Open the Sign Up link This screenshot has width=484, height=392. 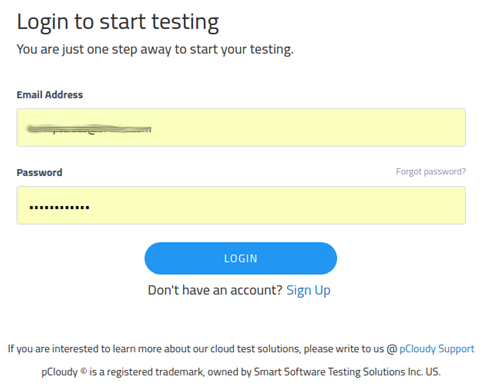tap(308, 290)
